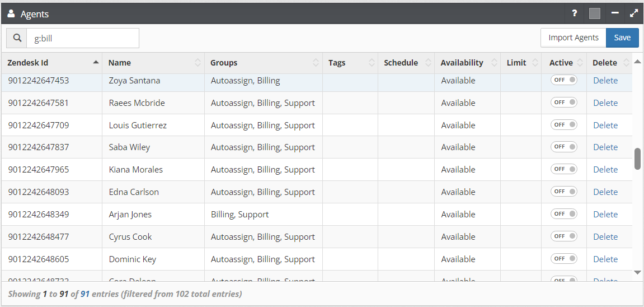This screenshot has height=307, width=644.
Task: Click scrollbar up arrow
Action: click(637, 62)
